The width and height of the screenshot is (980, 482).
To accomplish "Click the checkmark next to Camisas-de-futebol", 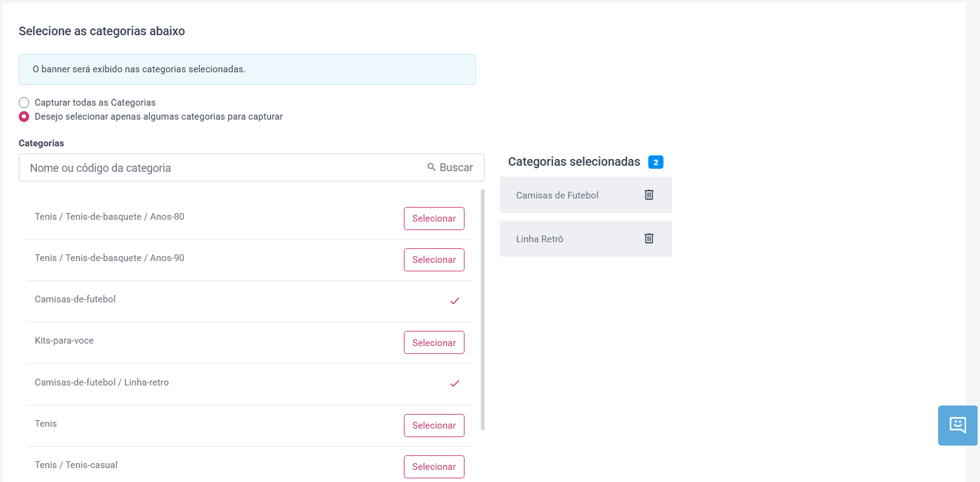I will (455, 301).
